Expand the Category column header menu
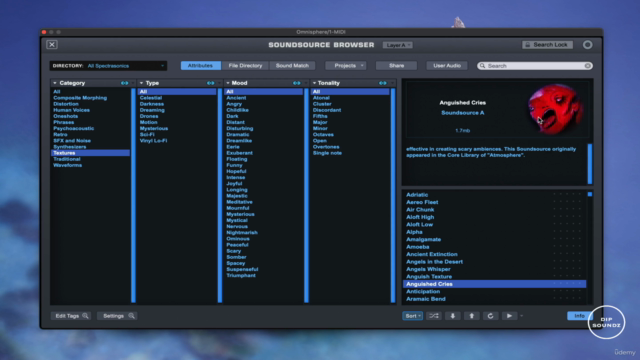The width and height of the screenshot is (640, 360). point(55,83)
